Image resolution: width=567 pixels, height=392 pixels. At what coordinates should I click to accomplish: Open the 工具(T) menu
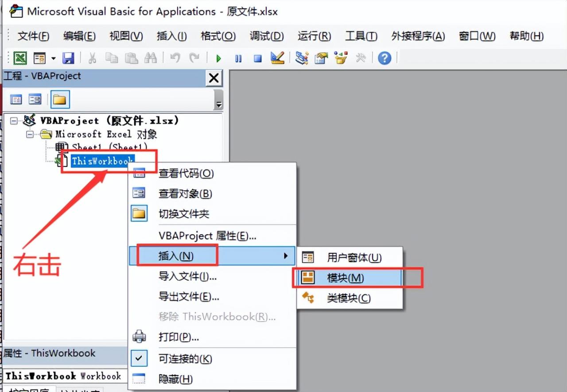361,36
